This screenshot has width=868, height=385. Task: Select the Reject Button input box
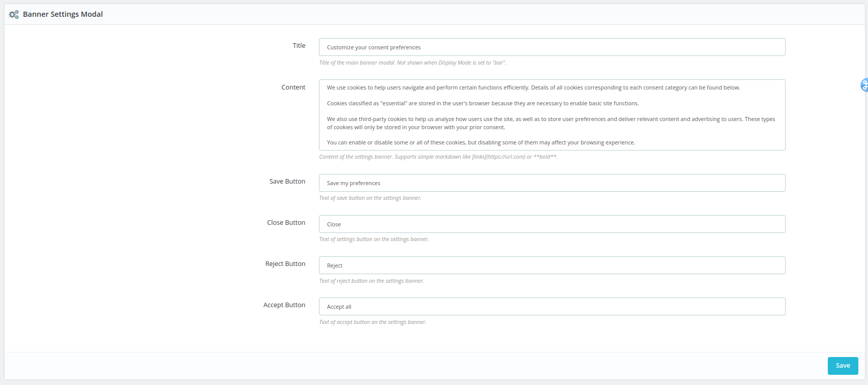click(x=552, y=265)
